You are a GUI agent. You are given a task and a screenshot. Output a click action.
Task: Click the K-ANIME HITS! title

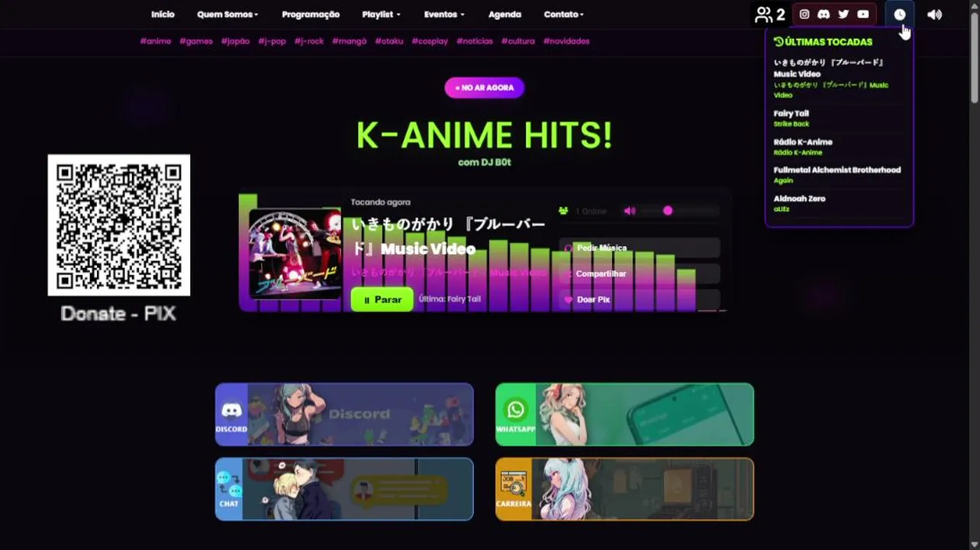pos(484,135)
